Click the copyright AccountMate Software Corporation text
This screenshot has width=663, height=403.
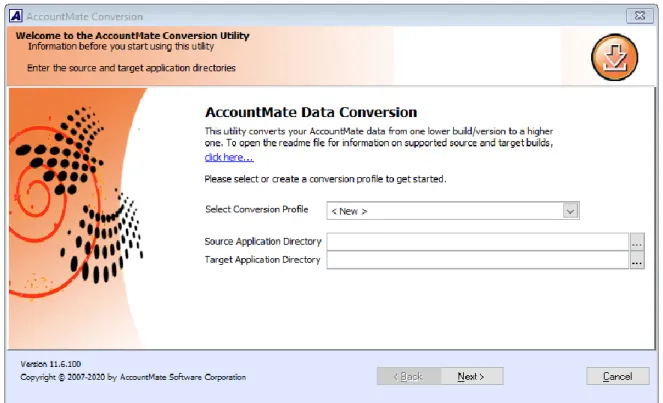tap(133, 377)
